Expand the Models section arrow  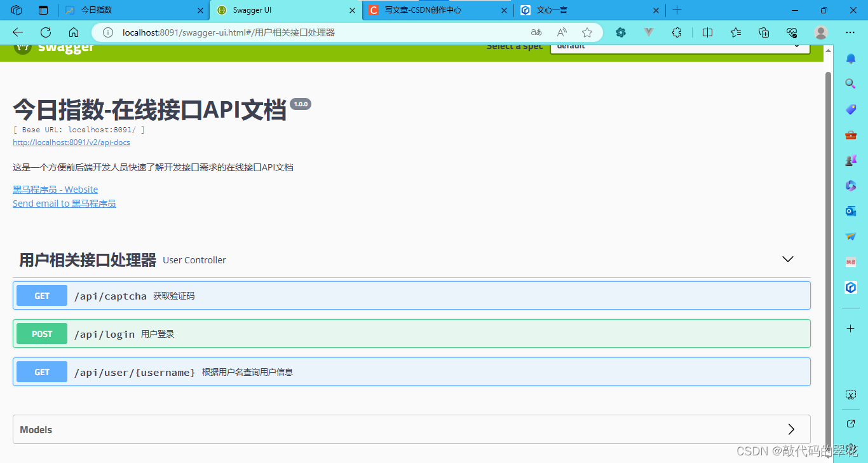click(x=791, y=429)
